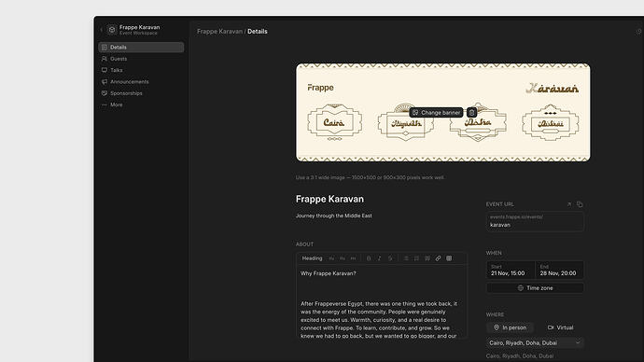644x362 pixels.
Task: Select the In person location option
Action: (510, 327)
